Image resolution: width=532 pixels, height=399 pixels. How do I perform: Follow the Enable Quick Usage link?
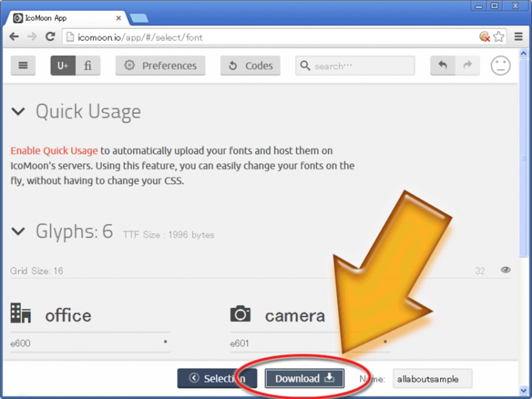point(54,151)
